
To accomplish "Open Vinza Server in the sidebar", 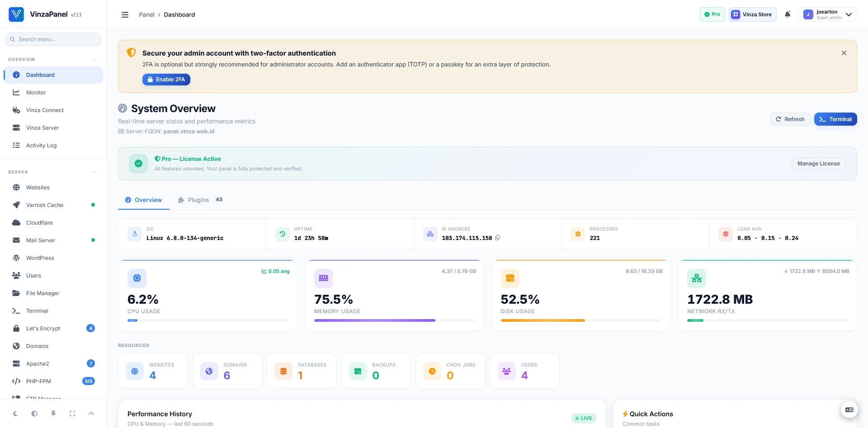I will tap(53, 128).
